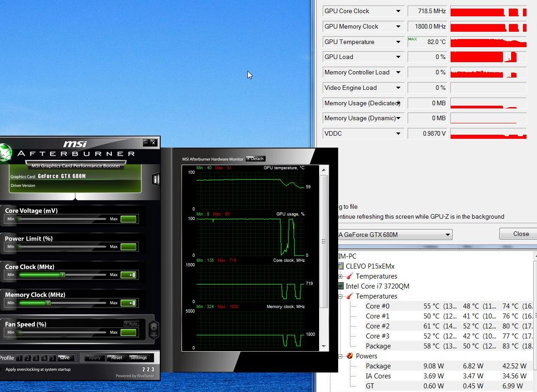Click the Afterburner dragon logo icon
This screenshot has width=537, height=392.
pyautogui.click(x=5, y=153)
